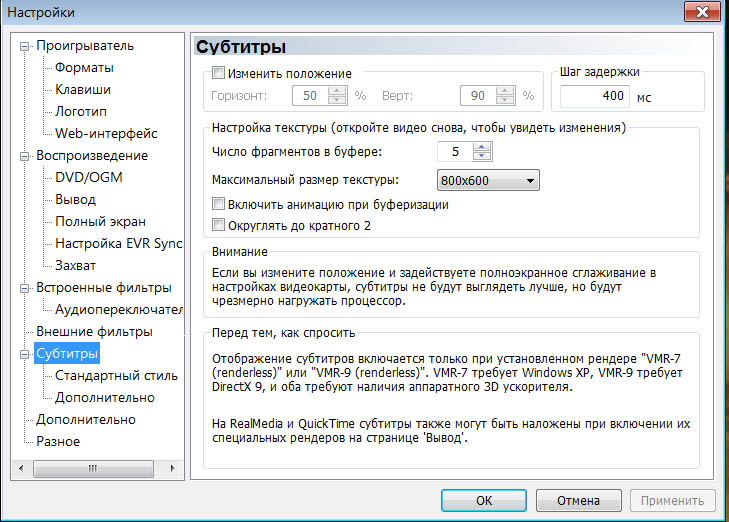729x522 pixels.
Task: Collapse the Встроенные фильтры tree node
Action: 24,288
